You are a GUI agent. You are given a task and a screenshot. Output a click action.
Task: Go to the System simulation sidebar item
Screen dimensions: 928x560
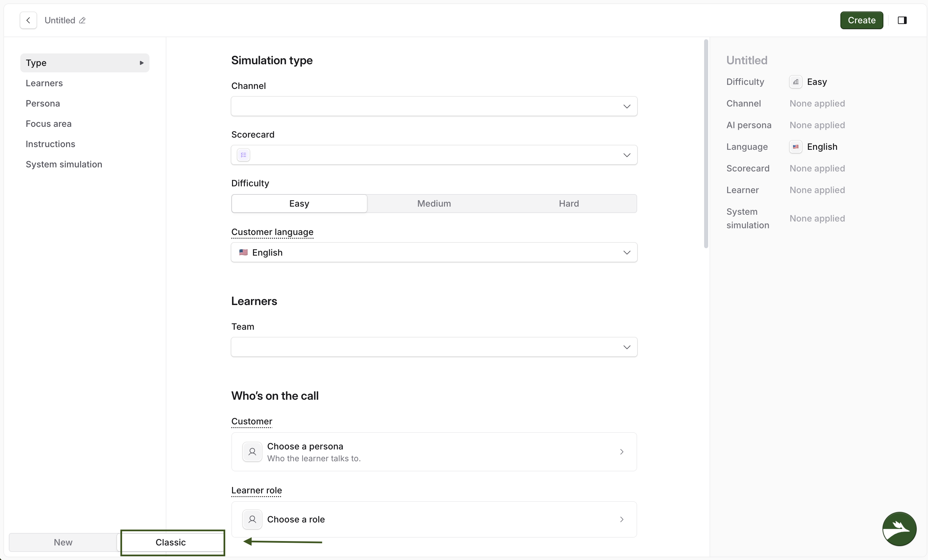coord(64,164)
